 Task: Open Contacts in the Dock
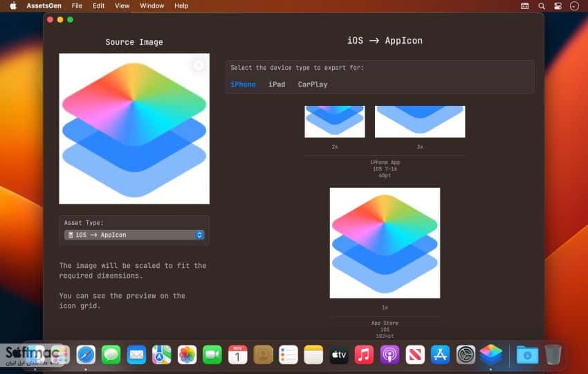click(x=263, y=355)
